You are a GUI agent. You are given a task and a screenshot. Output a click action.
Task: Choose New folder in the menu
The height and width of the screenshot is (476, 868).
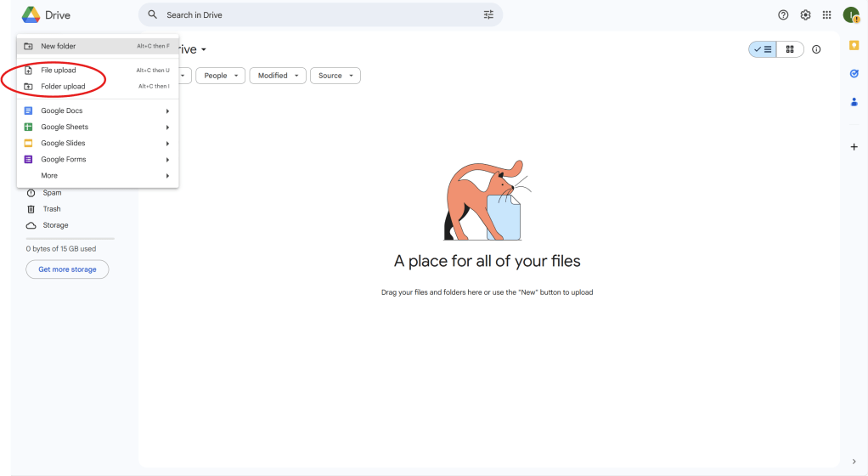point(59,46)
